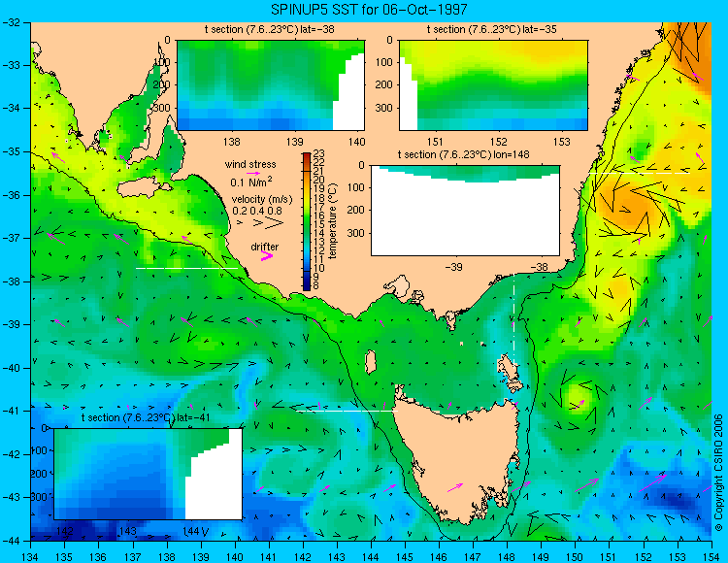Click the "t section (7.6..23°C) lat=-38" heading
Screen dimensions: 728x563
[269, 30]
